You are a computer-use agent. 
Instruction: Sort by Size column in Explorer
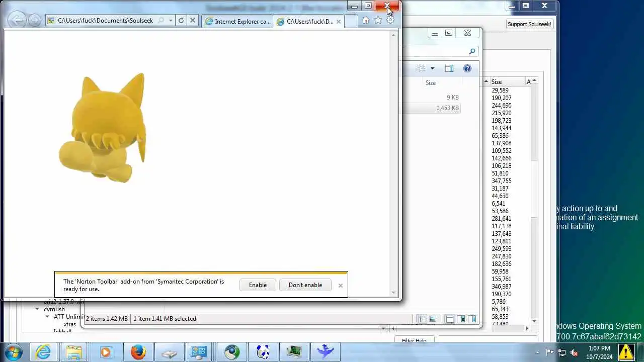coord(431,83)
